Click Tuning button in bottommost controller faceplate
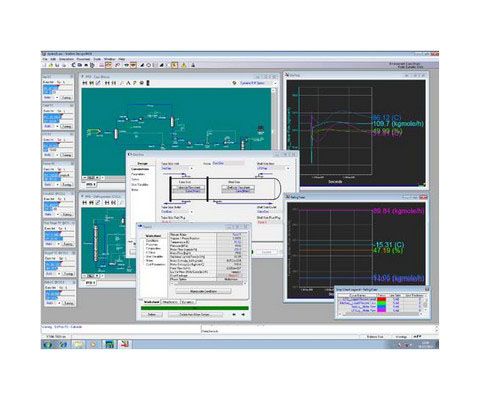 (x=68, y=303)
